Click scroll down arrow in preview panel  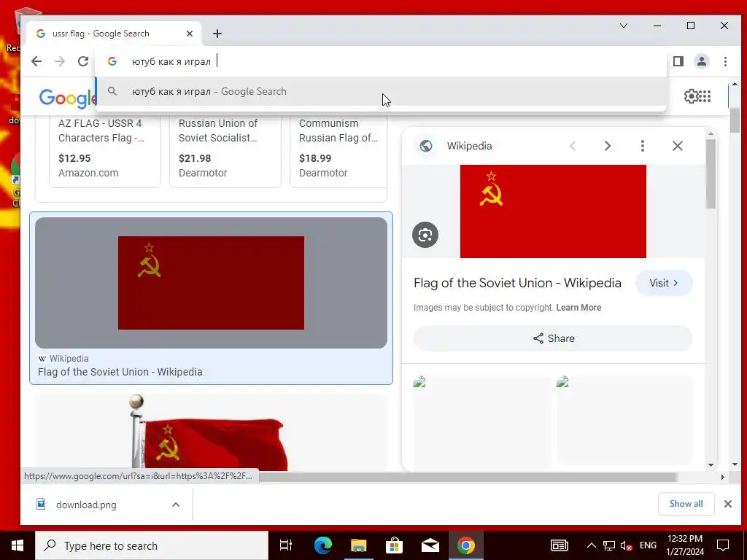[x=711, y=464]
